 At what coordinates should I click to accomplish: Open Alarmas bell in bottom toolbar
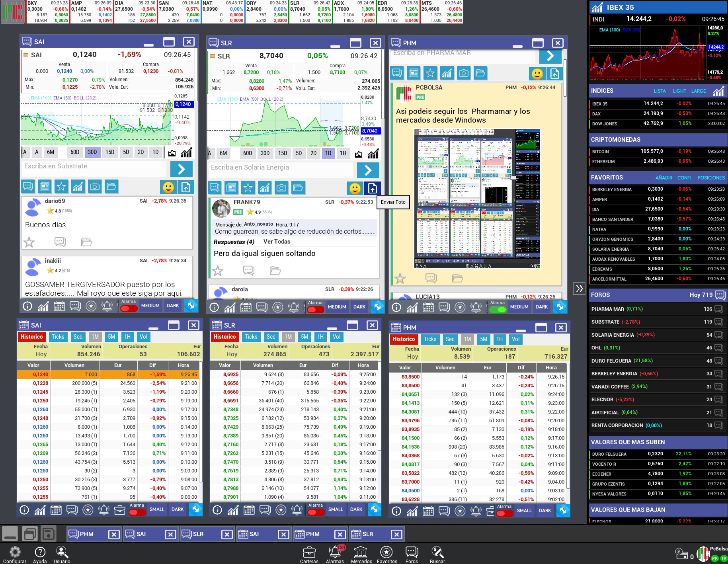335,554
